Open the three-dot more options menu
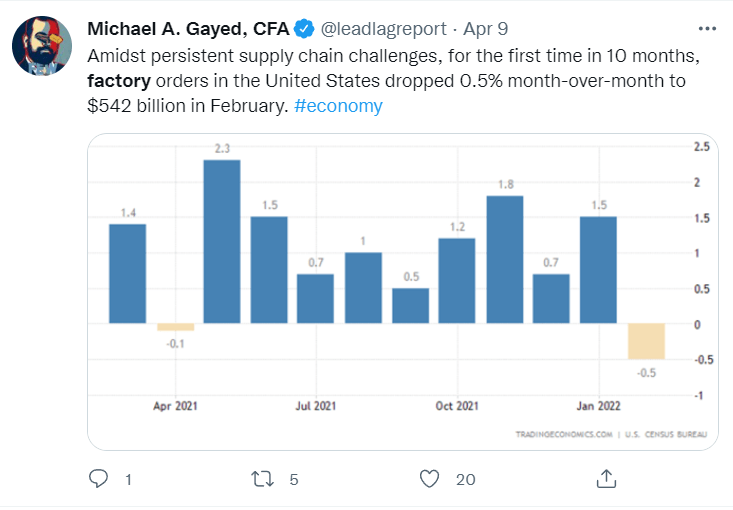Viewport: 733px width, 510px height. pos(709,27)
